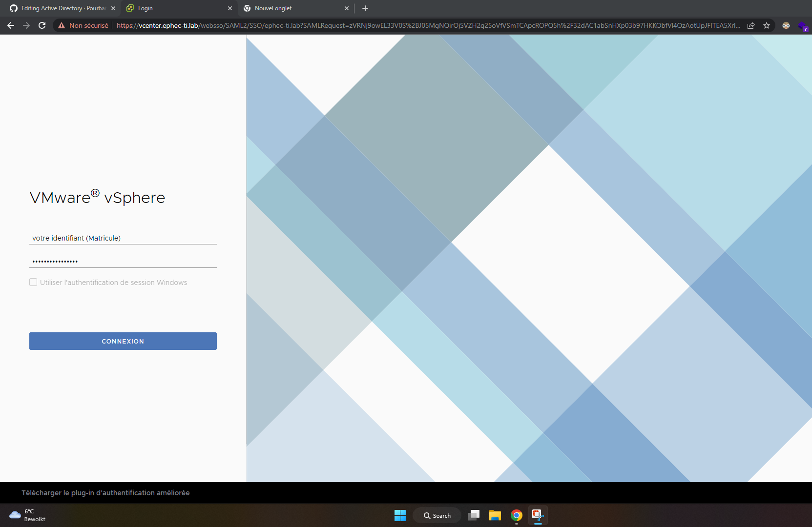The width and height of the screenshot is (812, 527).
Task: Click the share page icon in address bar
Action: click(x=751, y=25)
